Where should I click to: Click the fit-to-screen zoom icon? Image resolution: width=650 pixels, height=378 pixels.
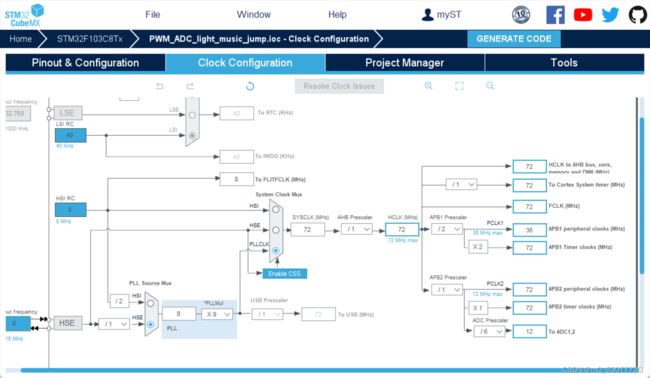pos(459,86)
